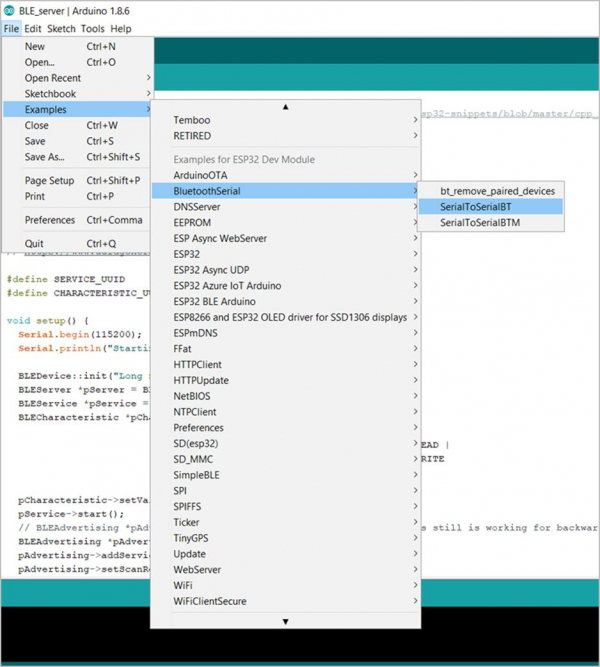Screen dimensions: 600x667
Task: Expand the ESP32 examples entry
Action: point(286,254)
